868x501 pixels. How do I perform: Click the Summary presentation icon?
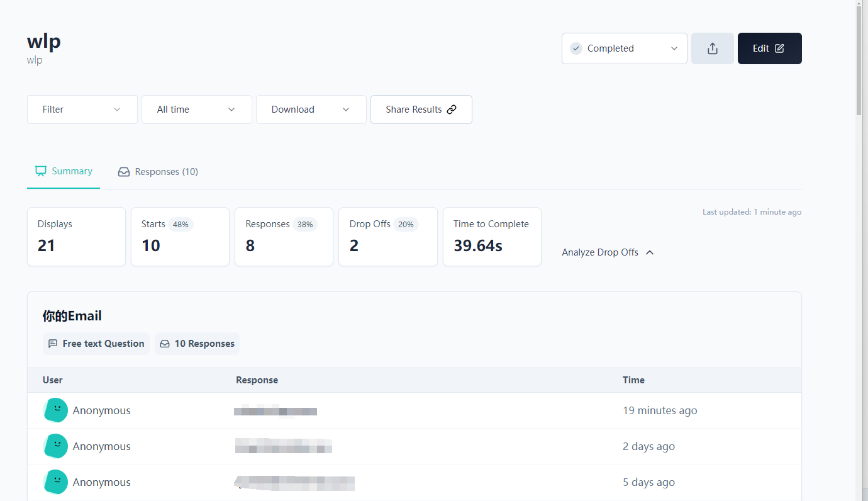41,171
